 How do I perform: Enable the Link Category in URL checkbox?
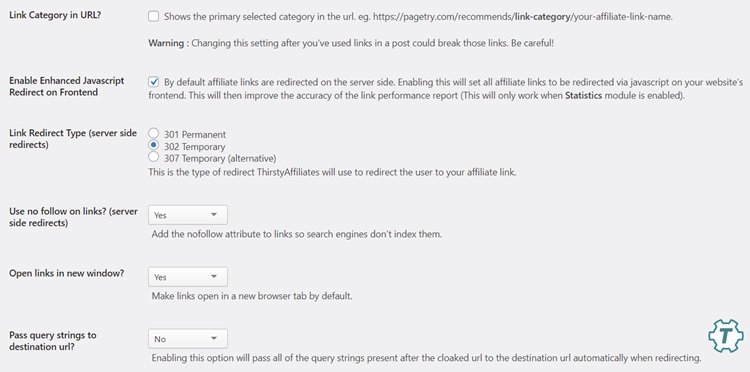154,17
